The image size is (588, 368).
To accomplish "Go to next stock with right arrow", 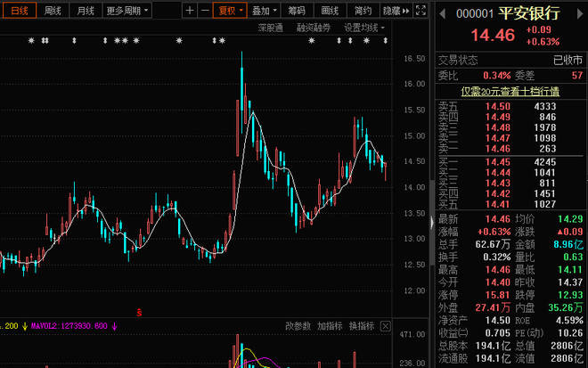I will (x=580, y=14).
